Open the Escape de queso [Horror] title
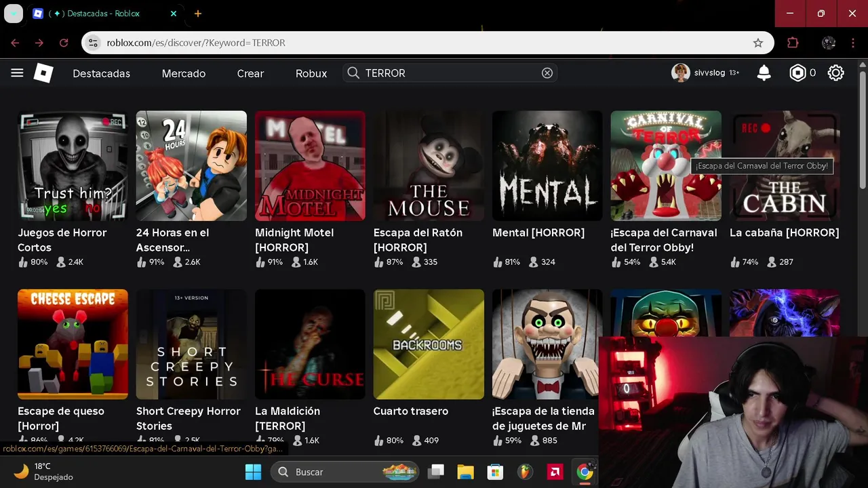Image resolution: width=868 pixels, height=488 pixels. [x=61, y=418]
